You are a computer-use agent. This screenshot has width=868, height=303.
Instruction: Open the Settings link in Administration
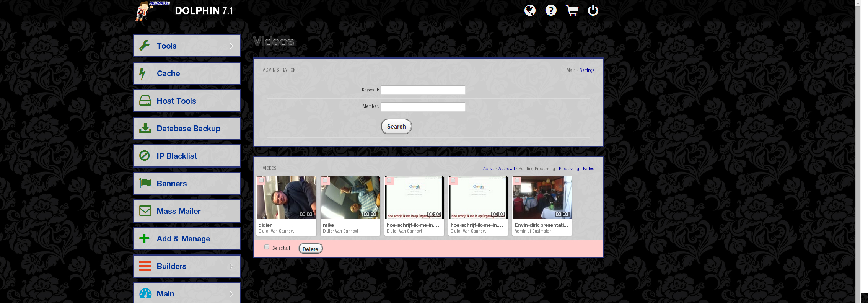(x=587, y=70)
